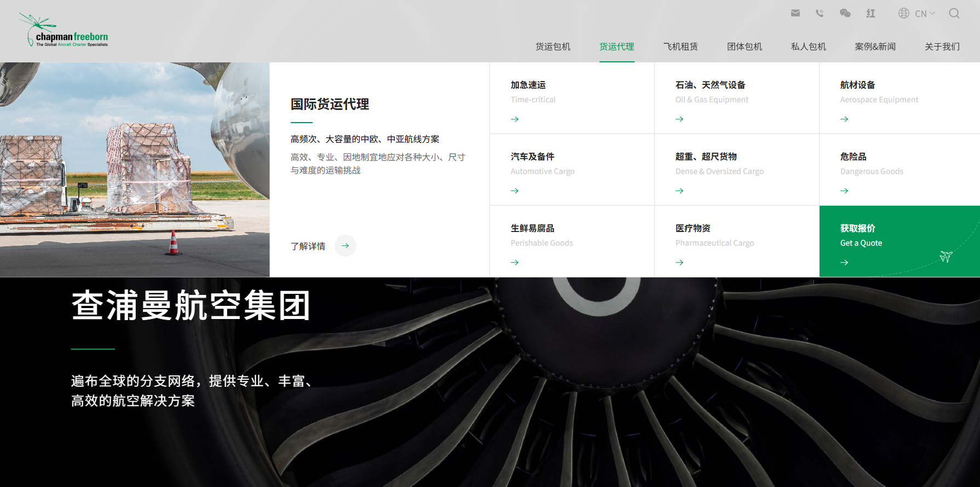This screenshot has height=487, width=980.
Task: Click the round arrow beside 了解详情
Action: pos(345,246)
